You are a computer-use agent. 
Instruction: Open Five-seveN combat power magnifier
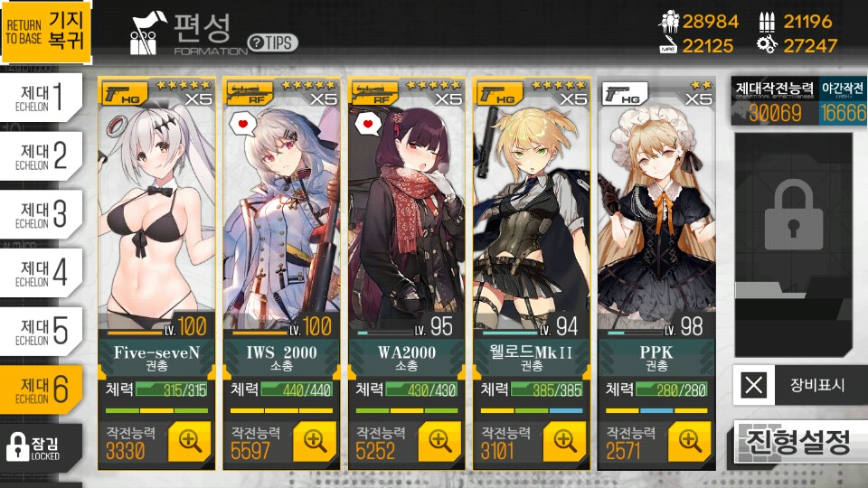189,441
